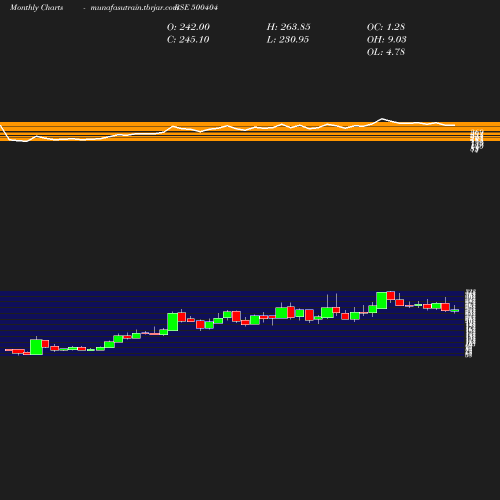Screen dimensions: 500x500
Task: Click the high value "H: 263.85"
Action: (x=289, y=27)
